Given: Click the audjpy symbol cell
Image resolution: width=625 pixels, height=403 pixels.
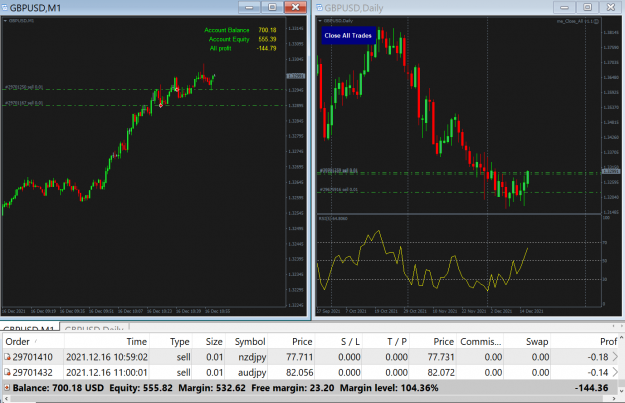Looking at the screenshot, I should (252, 373).
